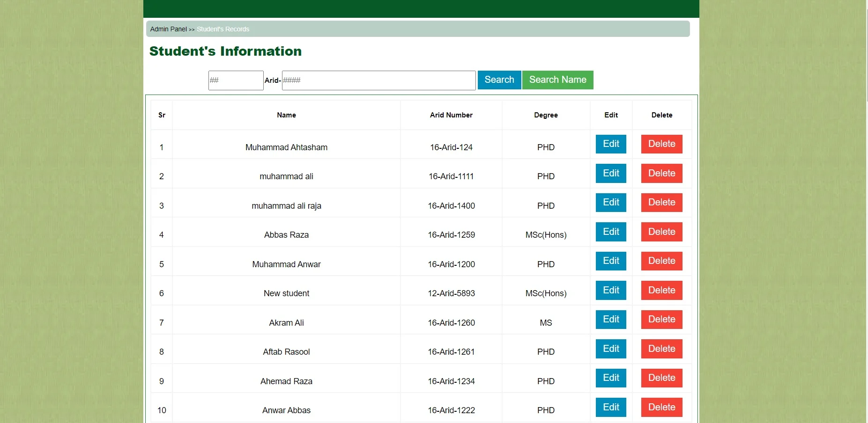Edit student with Arid 16-Arid-1259
The image size is (868, 423).
point(611,232)
